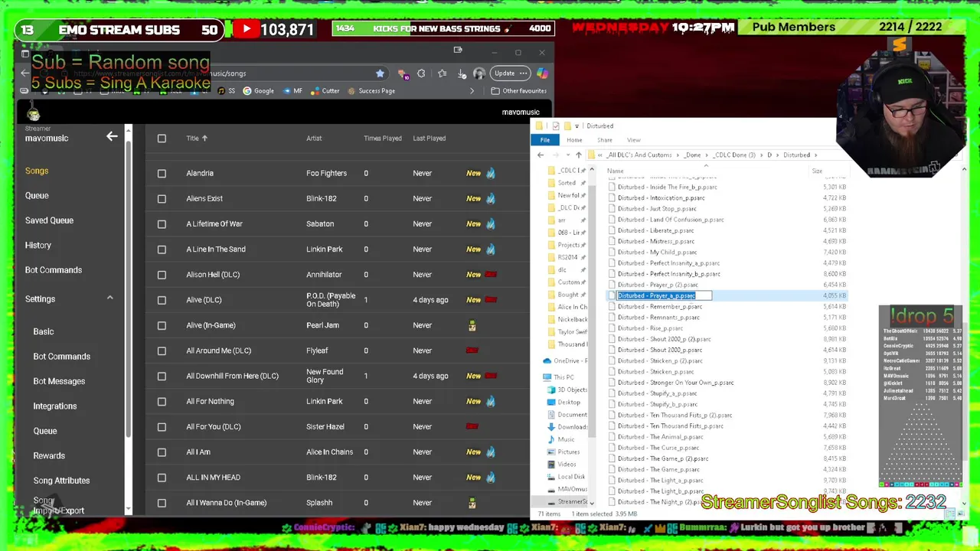
Task: Click the sidebar vertical scrollbar
Action: tap(129, 291)
